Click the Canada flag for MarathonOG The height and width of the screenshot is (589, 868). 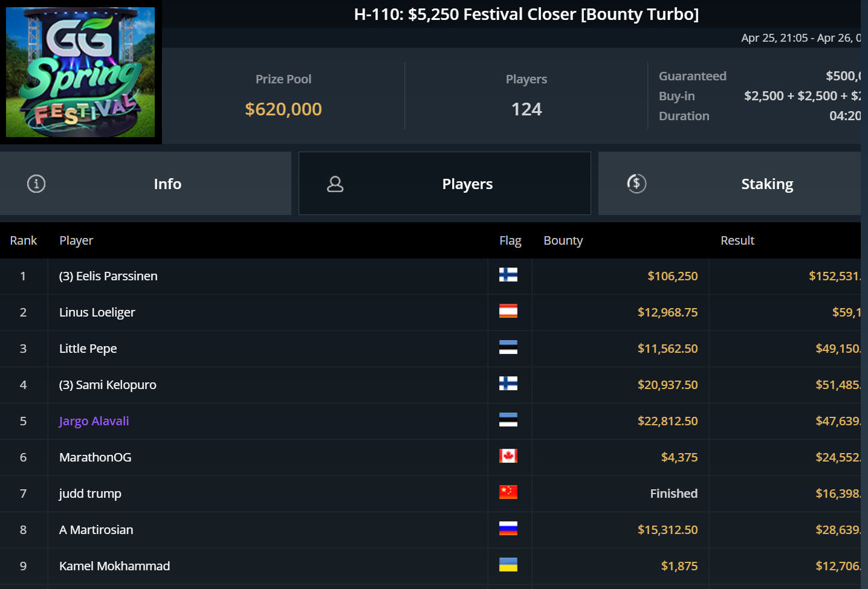click(x=508, y=457)
